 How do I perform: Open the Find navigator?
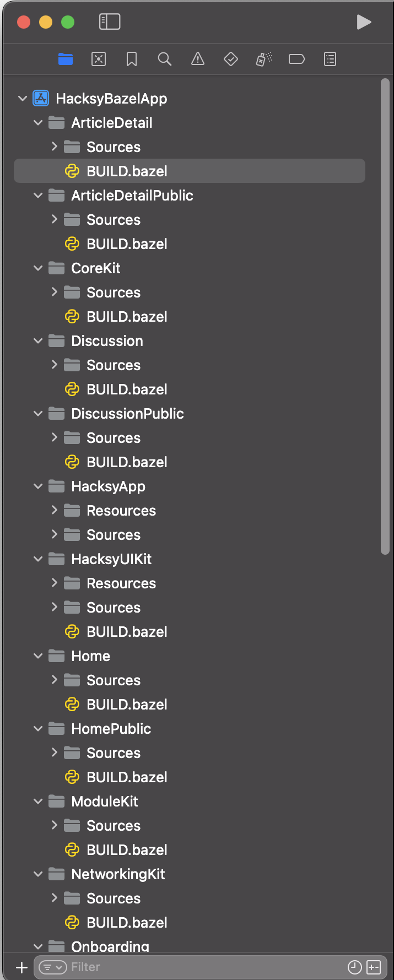165,59
